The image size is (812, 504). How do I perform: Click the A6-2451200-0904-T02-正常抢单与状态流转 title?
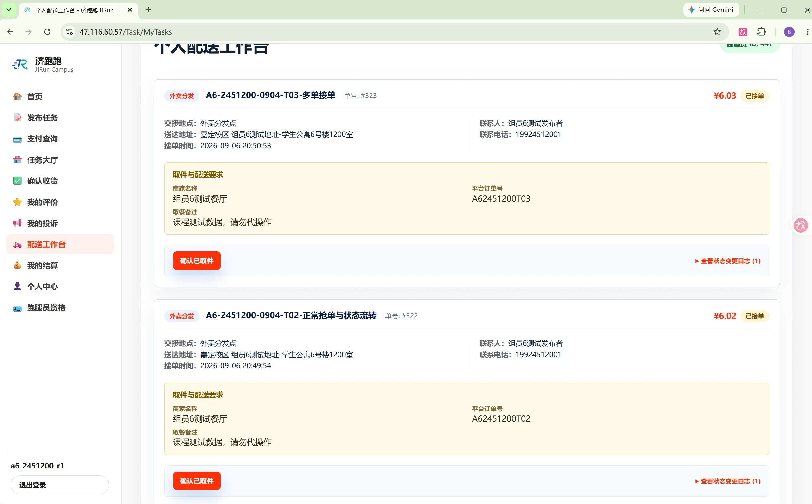(x=291, y=315)
